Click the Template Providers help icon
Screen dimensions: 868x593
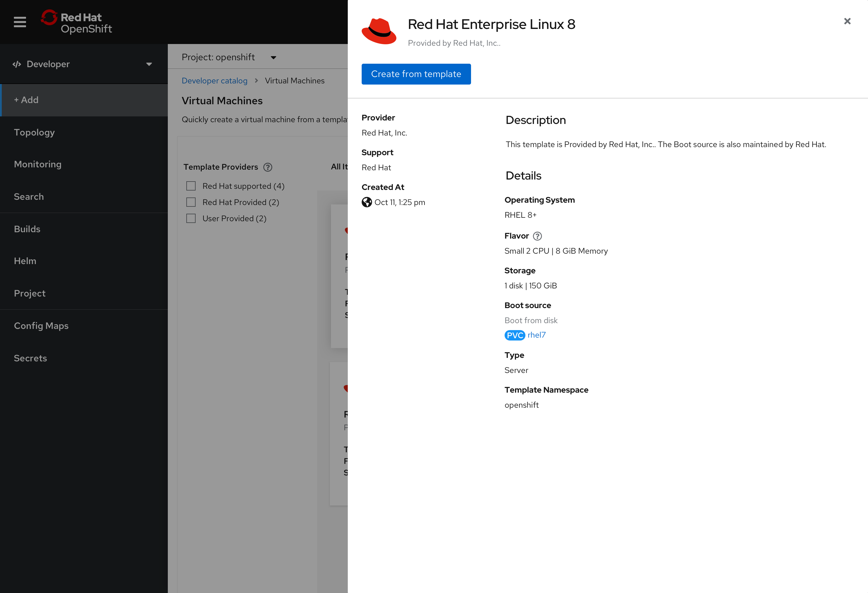pos(267,167)
